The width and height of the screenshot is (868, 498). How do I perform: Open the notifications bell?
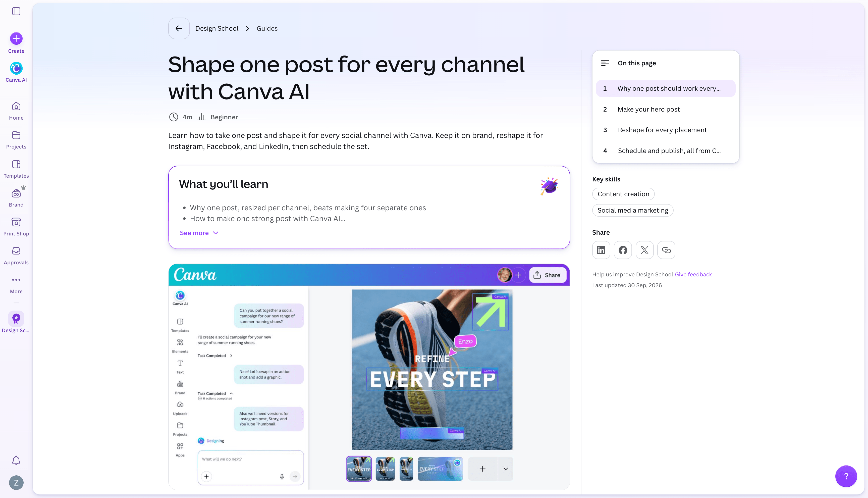click(x=16, y=460)
